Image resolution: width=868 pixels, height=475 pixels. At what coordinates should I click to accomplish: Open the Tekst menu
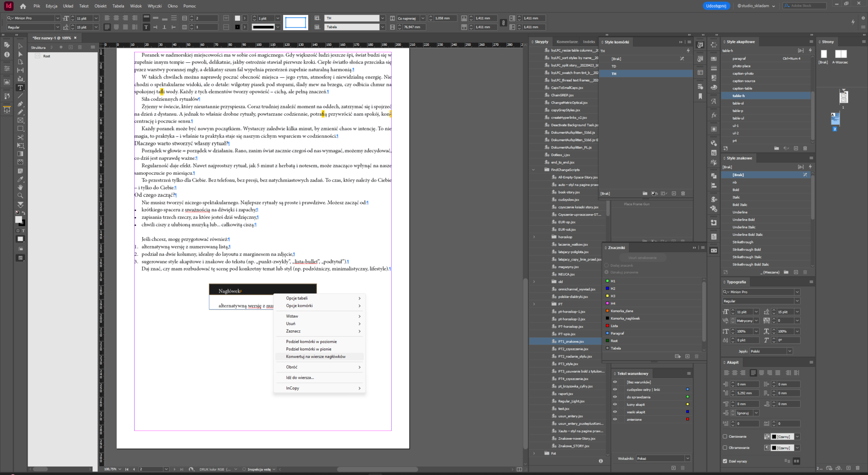coord(84,6)
